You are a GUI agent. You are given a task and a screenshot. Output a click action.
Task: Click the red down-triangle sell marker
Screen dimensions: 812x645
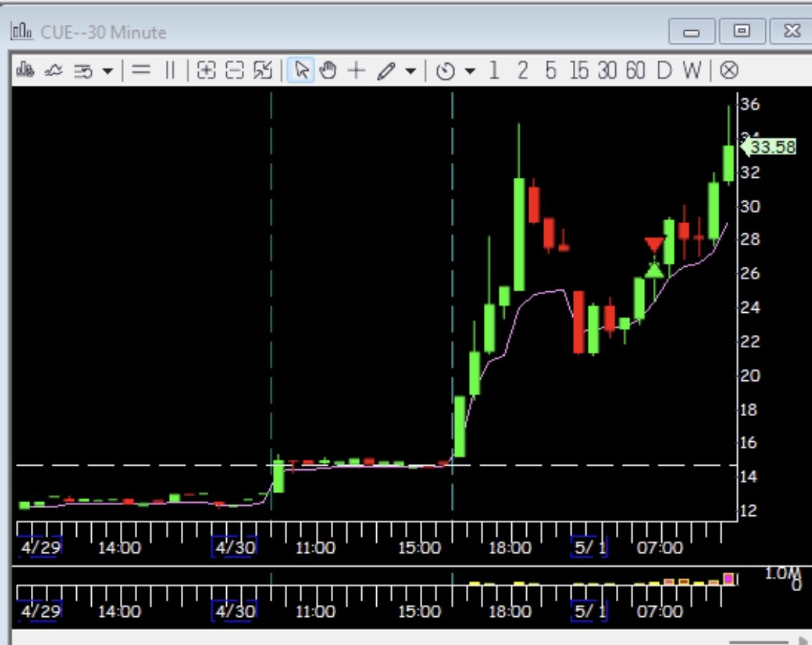tap(654, 245)
